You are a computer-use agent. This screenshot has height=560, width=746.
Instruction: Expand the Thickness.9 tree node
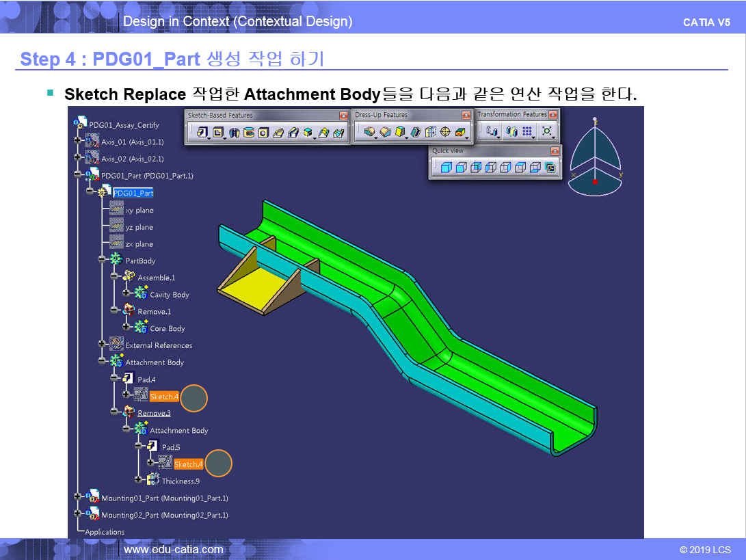coord(139,481)
